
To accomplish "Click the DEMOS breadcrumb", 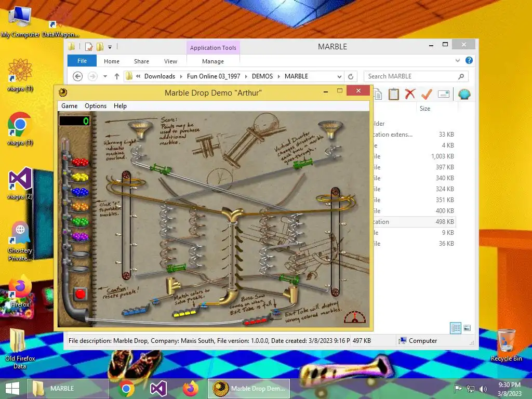I will tap(262, 76).
